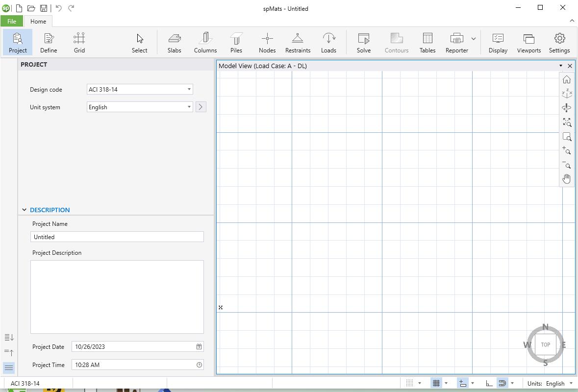
Task: Open the Units English dropdown in status bar
Action: 551,383
